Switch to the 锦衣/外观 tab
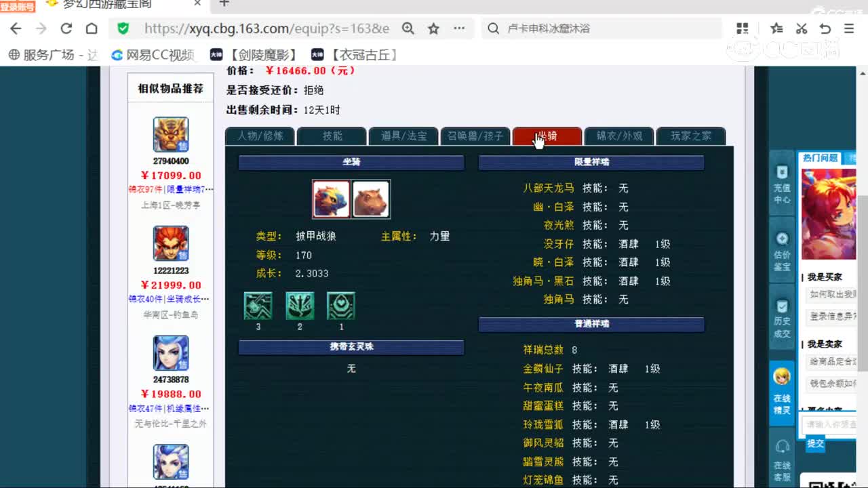 point(619,136)
